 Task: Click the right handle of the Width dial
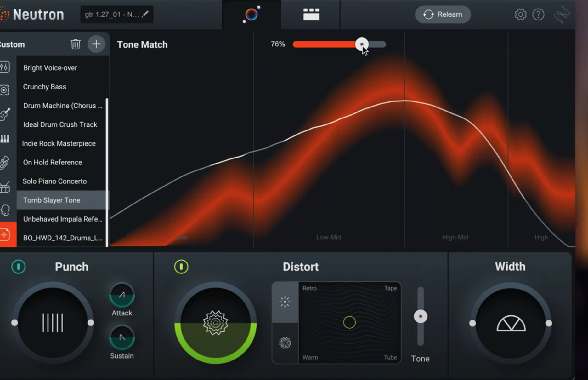[x=549, y=323]
